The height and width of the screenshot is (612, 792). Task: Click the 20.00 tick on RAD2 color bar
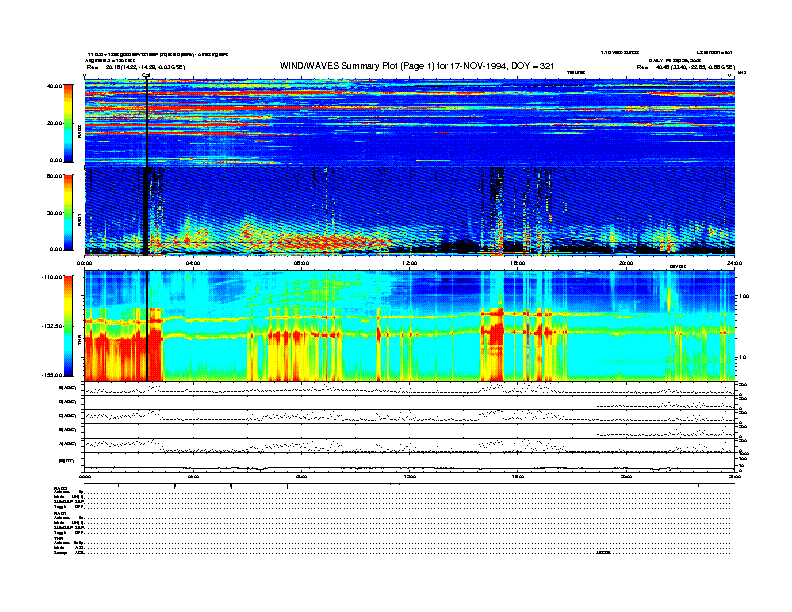(x=55, y=123)
